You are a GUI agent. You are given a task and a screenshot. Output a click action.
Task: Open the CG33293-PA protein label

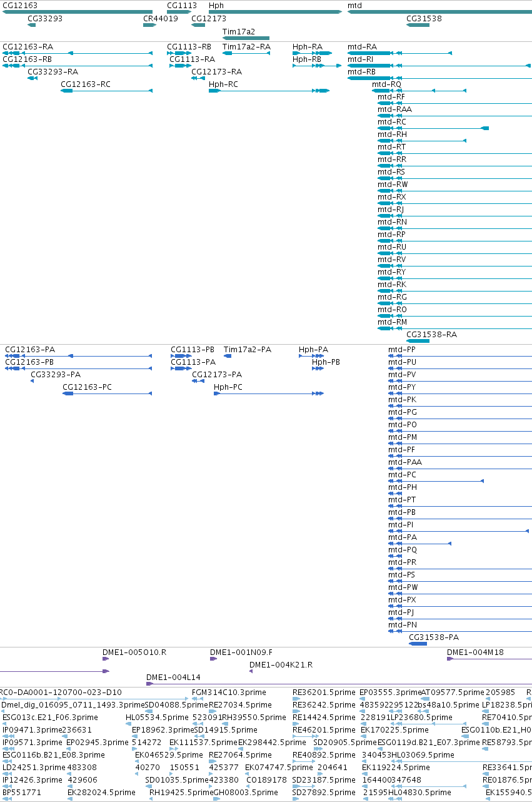[56, 375]
